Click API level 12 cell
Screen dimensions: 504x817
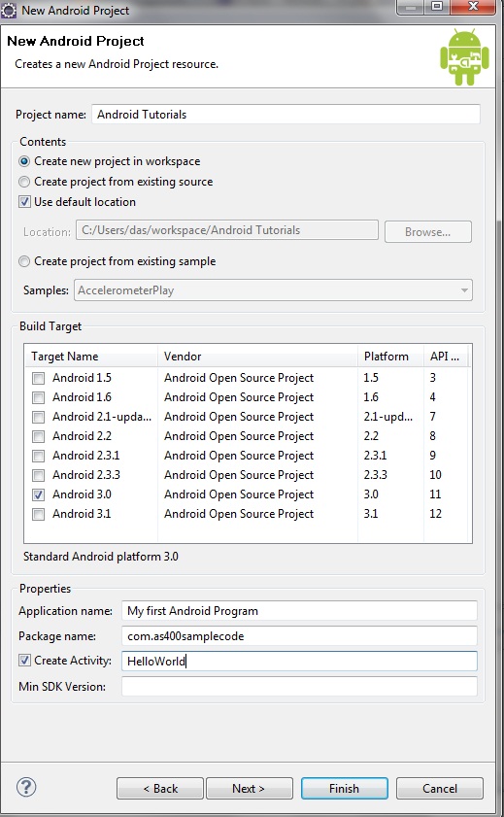pos(436,514)
